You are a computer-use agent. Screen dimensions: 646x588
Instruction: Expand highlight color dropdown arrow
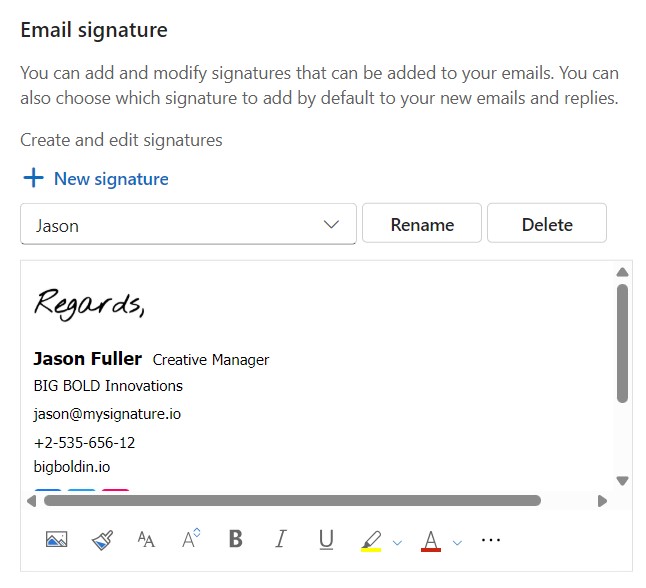click(x=397, y=543)
